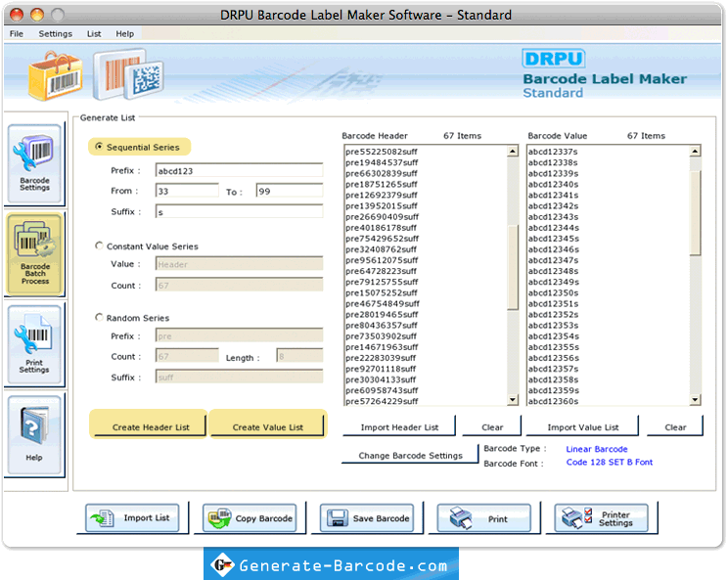Click the Random Series Count field
This screenshot has width=728, height=580.
(187, 356)
